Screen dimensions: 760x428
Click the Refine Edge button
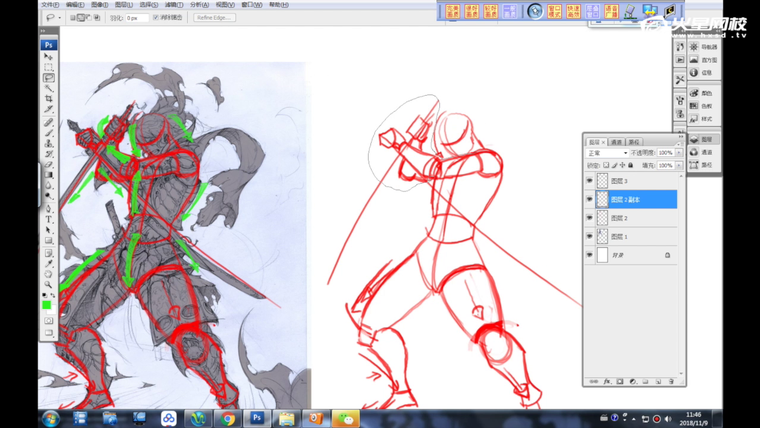click(x=214, y=17)
